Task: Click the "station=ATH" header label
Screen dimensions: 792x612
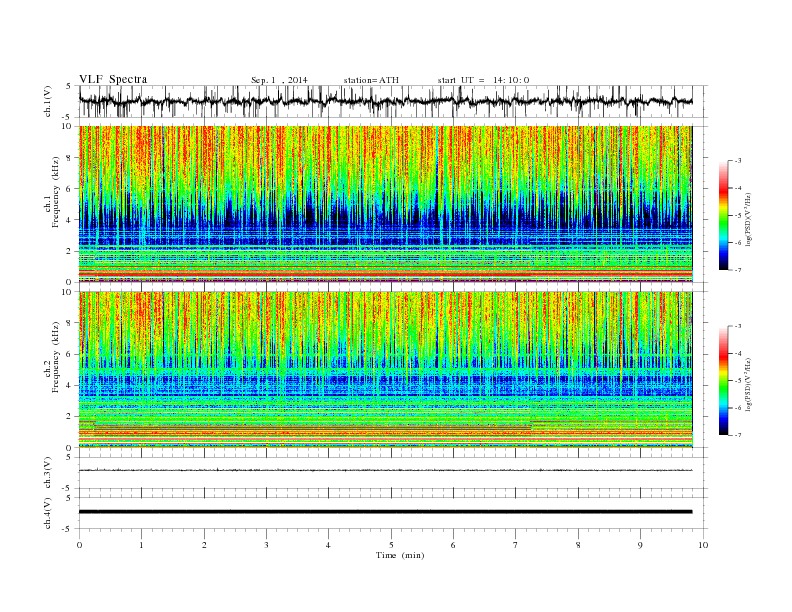Action: tap(371, 80)
